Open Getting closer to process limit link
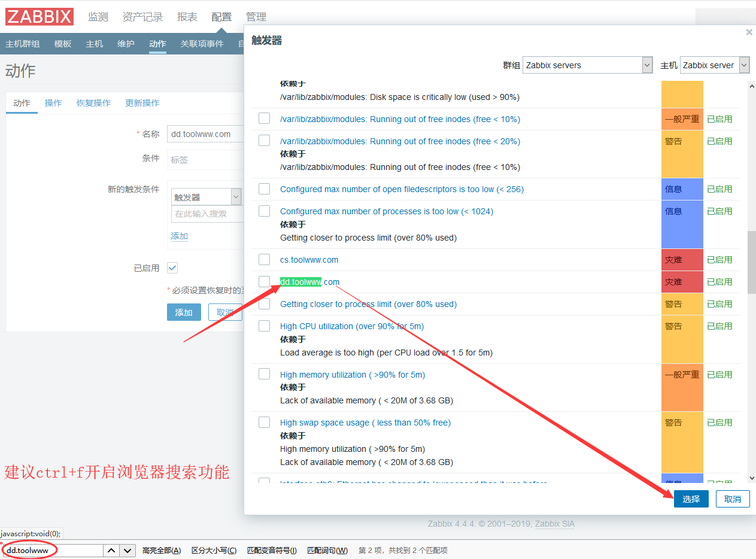 (x=368, y=304)
